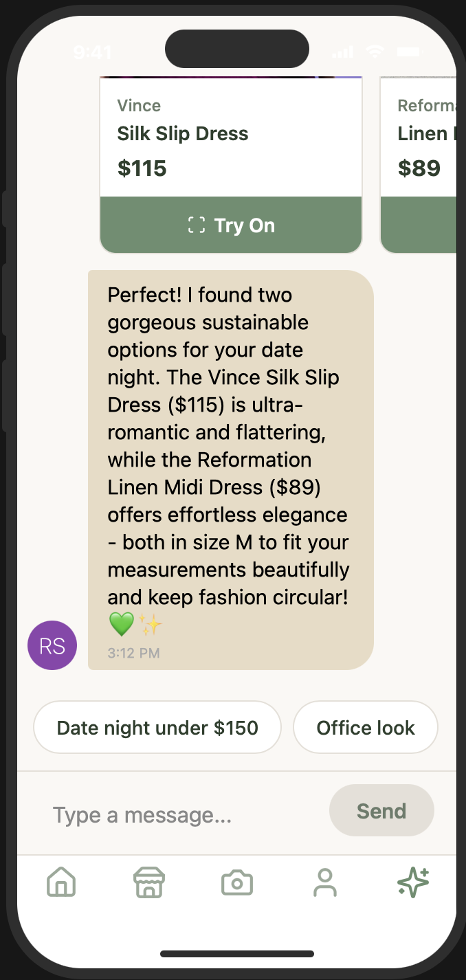Open the Home tab icon
Image resolution: width=466 pixels, height=980 pixels.
point(61,882)
